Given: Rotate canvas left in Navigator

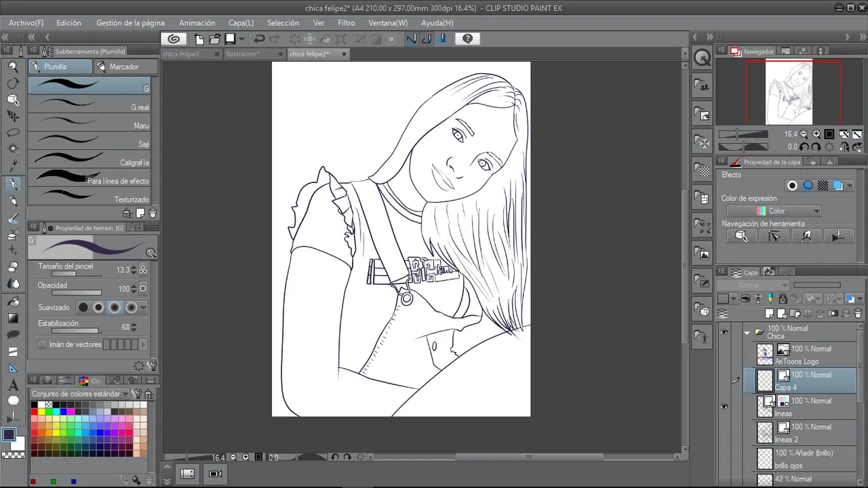Looking at the screenshot, I should click(804, 146).
